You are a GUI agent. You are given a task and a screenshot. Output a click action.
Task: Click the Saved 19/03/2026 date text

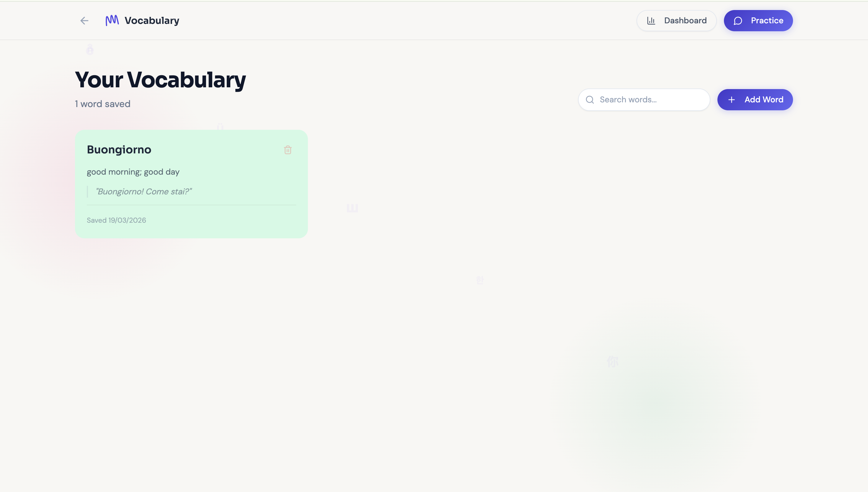tap(116, 220)
